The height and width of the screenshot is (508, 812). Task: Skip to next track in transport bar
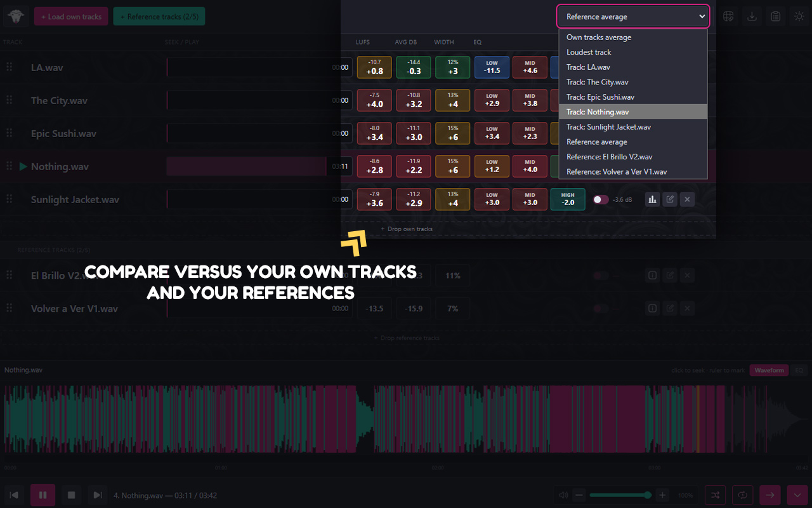click(x=96, y=495)
